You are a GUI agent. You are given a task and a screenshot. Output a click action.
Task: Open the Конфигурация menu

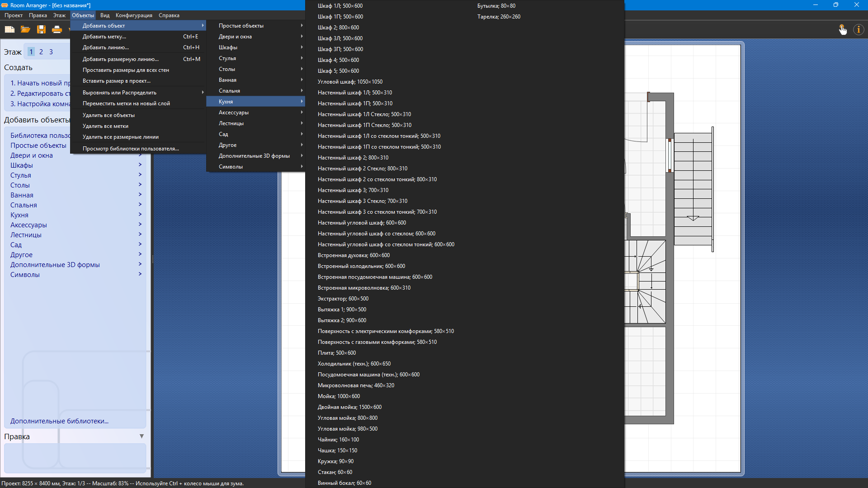coord(134,15)
